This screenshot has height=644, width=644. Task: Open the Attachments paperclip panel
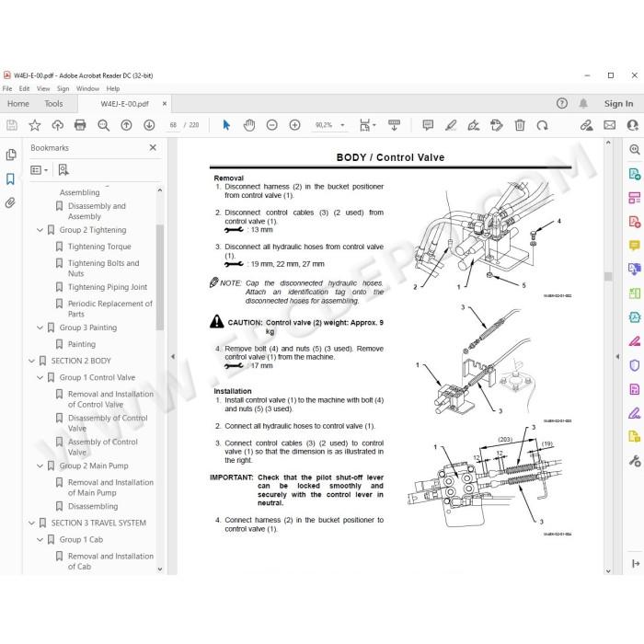click(10, 202)
